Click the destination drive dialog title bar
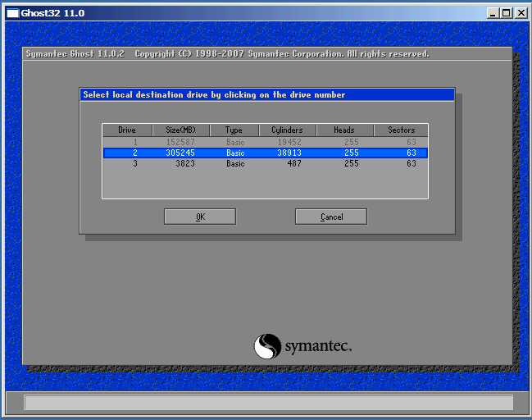Viewport: 532px width, 420px height. point(267,94)
